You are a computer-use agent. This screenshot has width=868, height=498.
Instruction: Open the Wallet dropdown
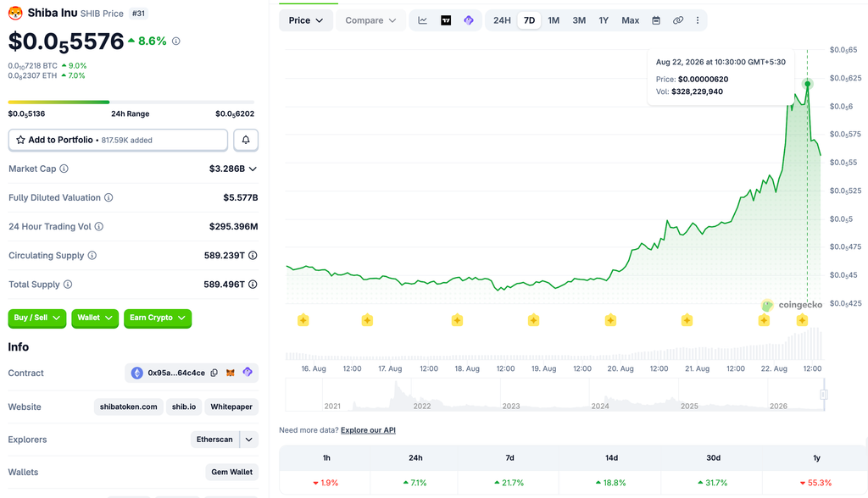[95, 318]
